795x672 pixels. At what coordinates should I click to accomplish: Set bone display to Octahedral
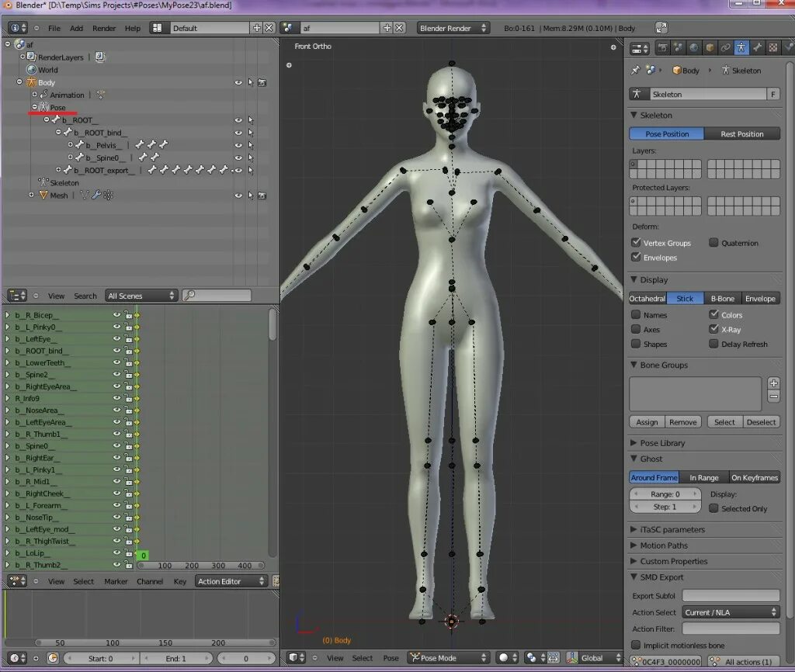click(647, 298)
